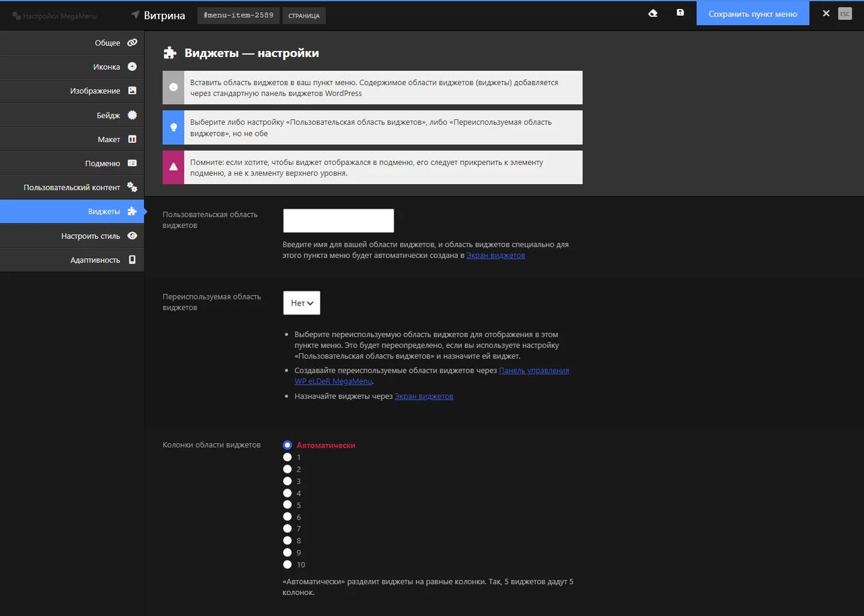
Task: Click the Макет columns icon
Action: point(133,139)
